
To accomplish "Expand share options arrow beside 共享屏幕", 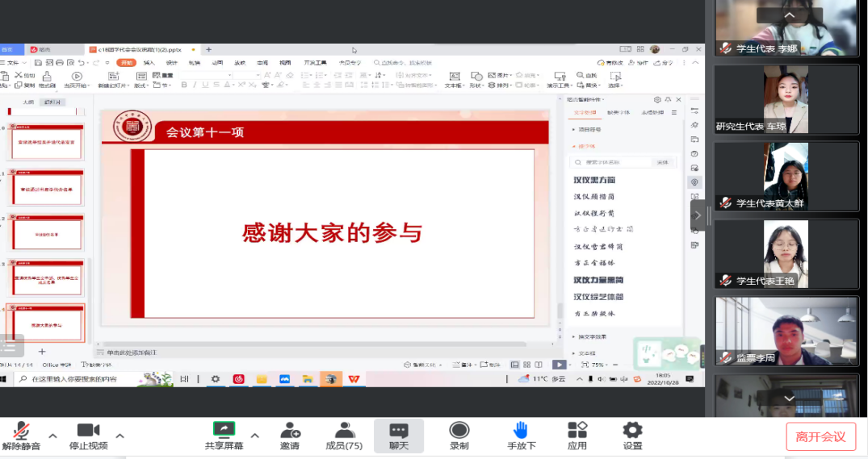I will [254, 436].
